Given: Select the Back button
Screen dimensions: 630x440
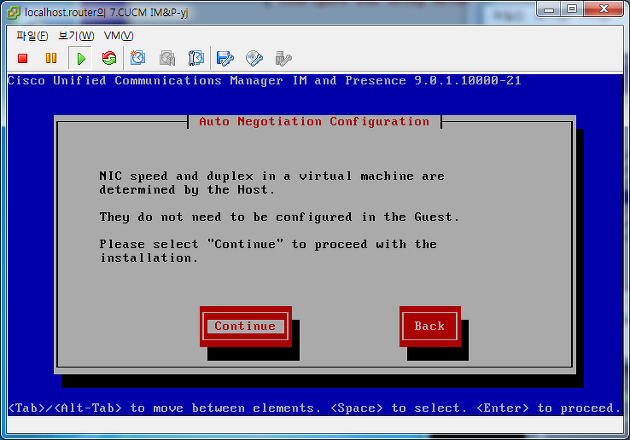Looking at the screenshot, I should click(430, 326).
